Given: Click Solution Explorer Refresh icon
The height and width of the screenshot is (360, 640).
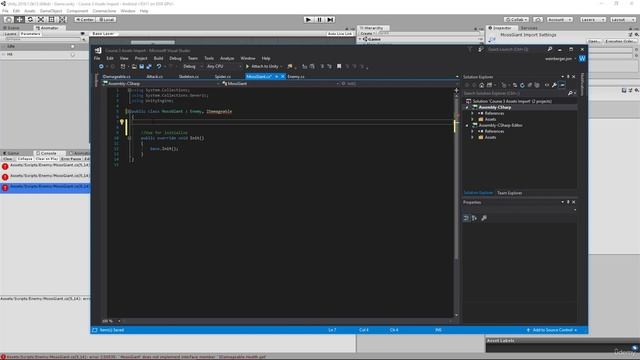Looking at the screenshot, I should click(x=522, y=85).
